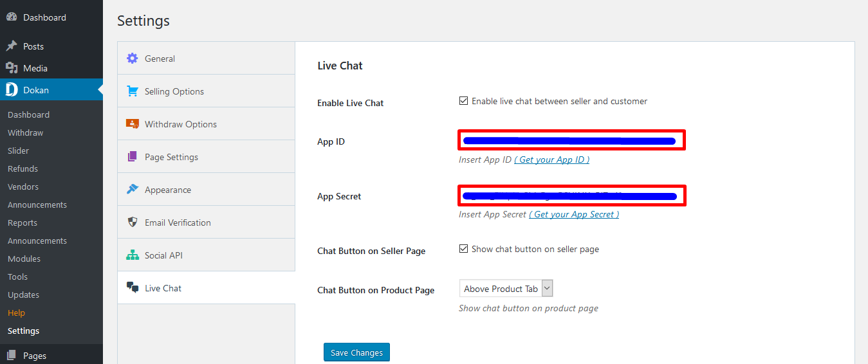Click the Media library icon
The height and width of the screenshot is (364, 868).
(12, 68)
